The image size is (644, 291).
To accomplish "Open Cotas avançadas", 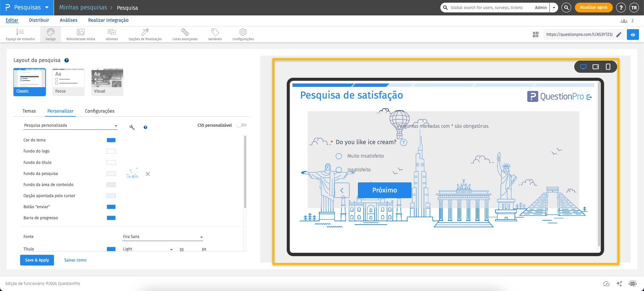I will [185, 35].
